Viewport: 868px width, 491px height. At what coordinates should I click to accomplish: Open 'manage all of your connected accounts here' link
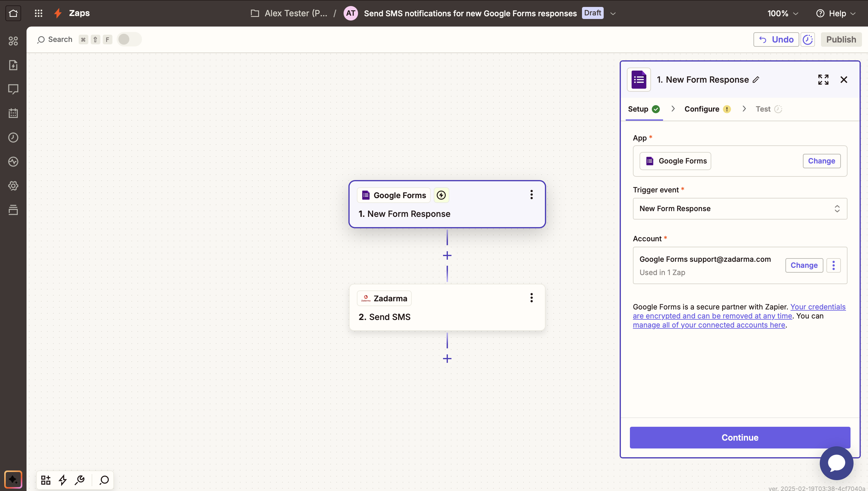tap(709, 325)
